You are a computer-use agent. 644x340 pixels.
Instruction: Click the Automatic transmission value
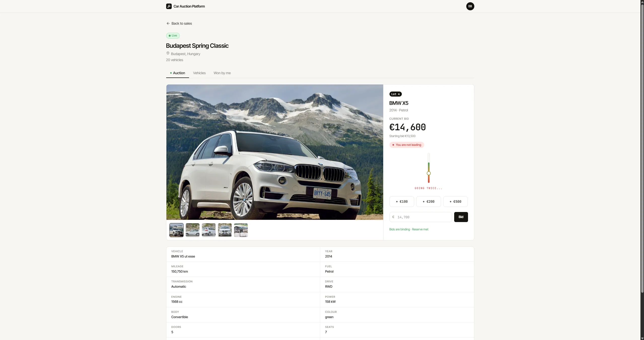[178, 287]
